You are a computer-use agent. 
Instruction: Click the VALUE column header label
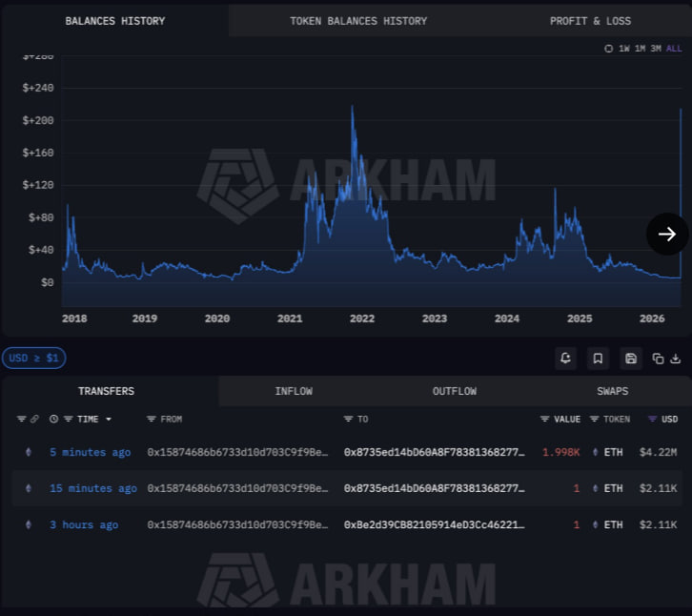pos(567,419)
